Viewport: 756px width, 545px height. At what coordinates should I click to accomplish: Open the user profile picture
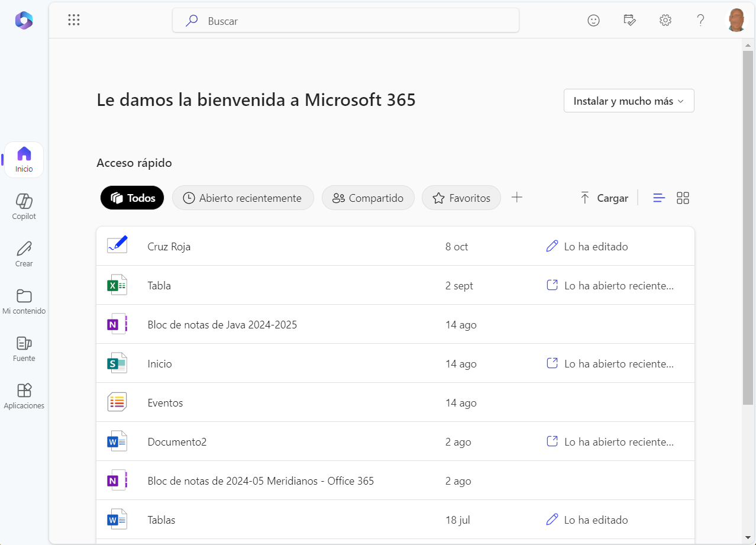click(736, 20)
